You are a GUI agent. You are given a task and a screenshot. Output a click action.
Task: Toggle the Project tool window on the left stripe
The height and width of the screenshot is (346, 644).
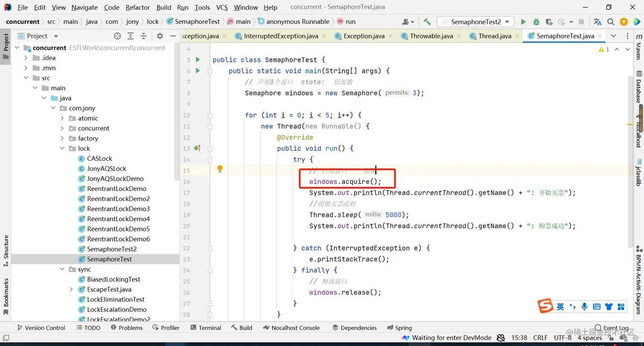point(6,46)
